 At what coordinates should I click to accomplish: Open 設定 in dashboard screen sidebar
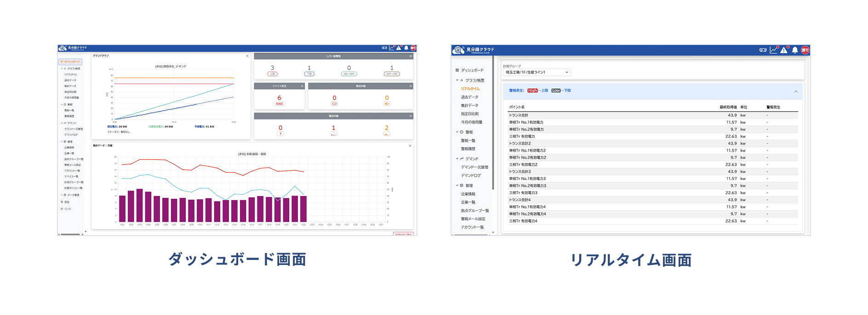[x=65, y=202]
